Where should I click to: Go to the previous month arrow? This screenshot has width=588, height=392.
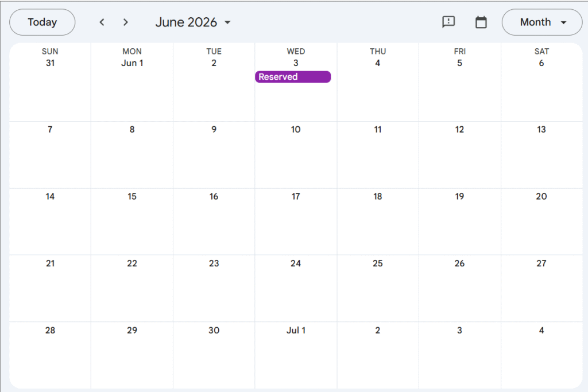click(x=102, y=22)
